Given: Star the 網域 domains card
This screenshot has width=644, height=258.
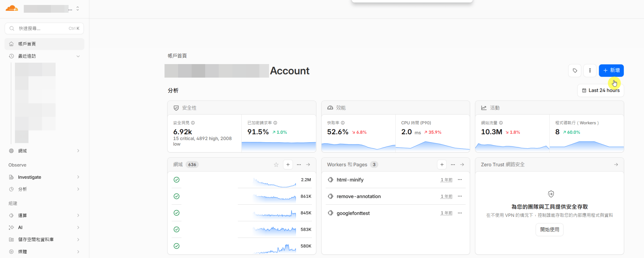Looking at the screenshot, I should coord(276,165).
